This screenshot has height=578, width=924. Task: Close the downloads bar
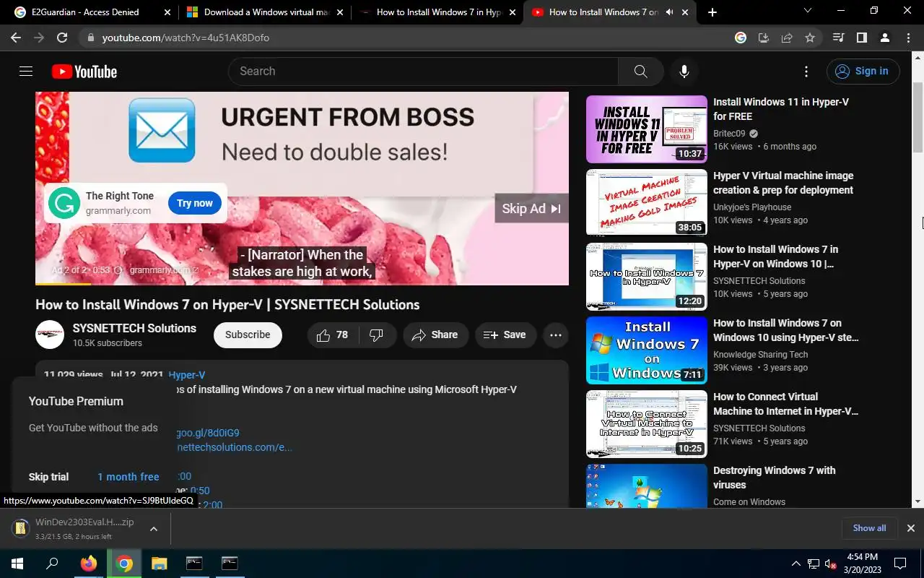click(910, 528)
